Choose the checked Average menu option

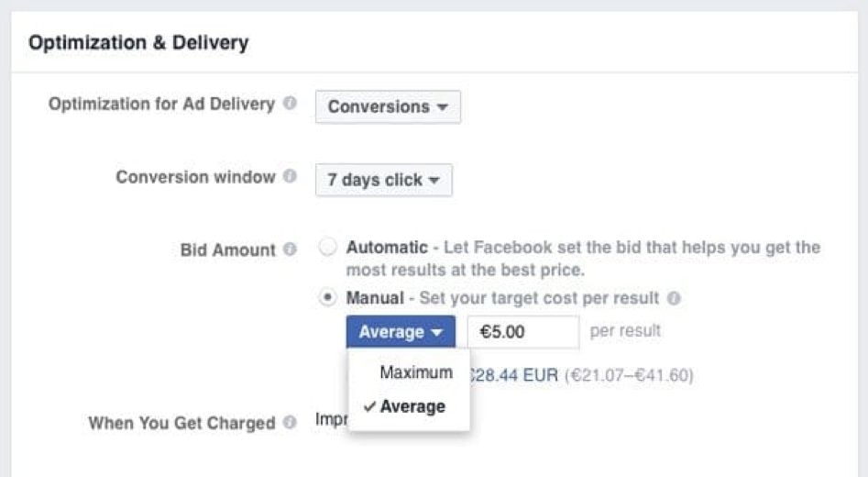412,406
